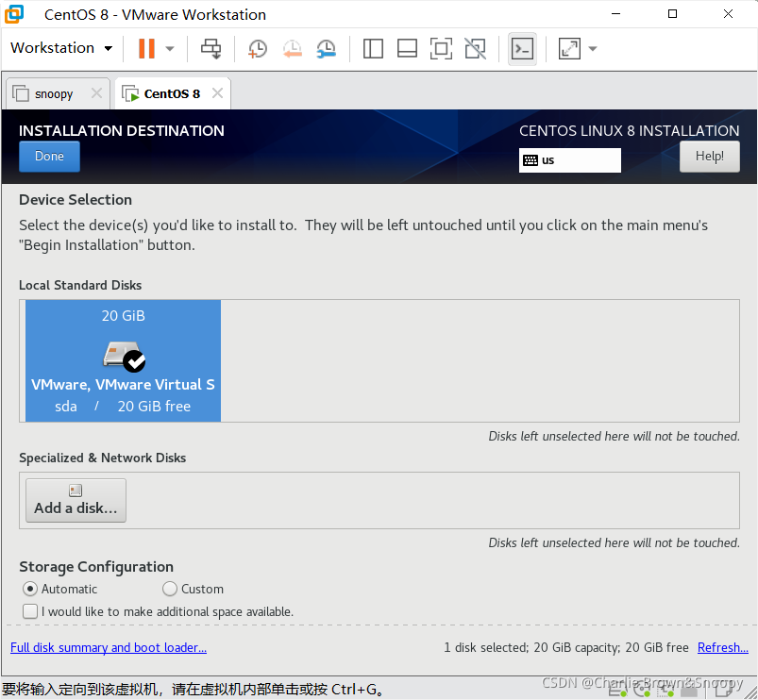Click the VMware Workstation app icon

(14, 14)
